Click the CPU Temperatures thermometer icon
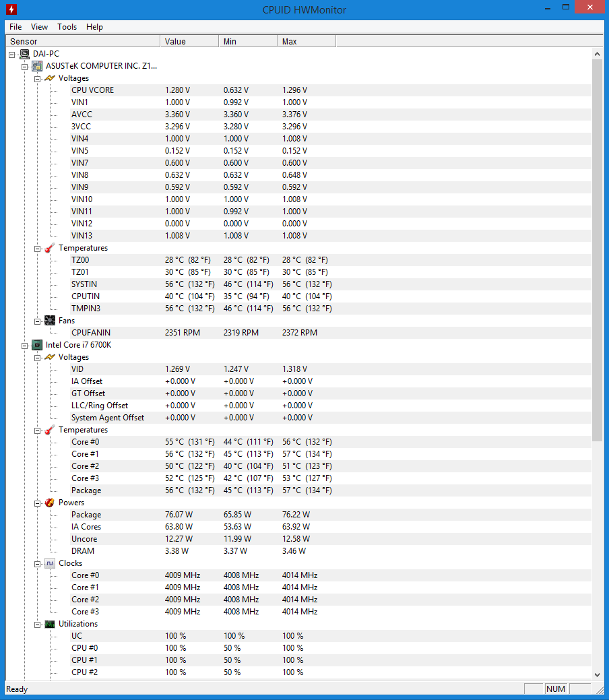 tap(50, 430)
